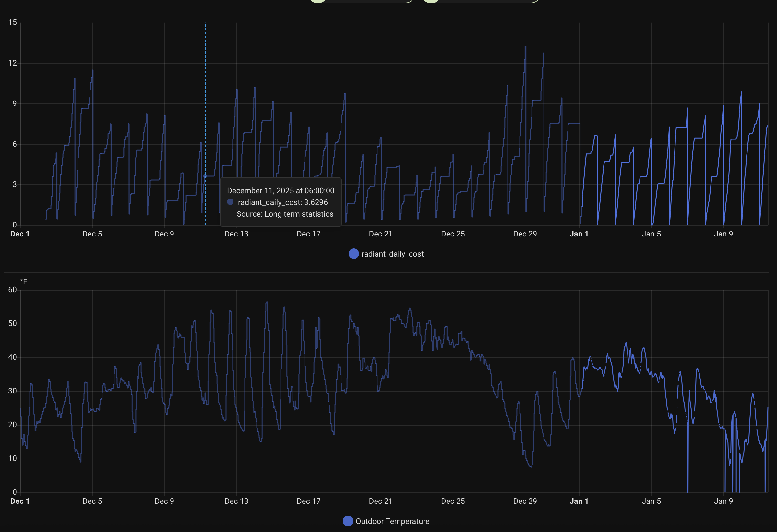Open the left green pill control at top
777x532 pixels.
361,1
